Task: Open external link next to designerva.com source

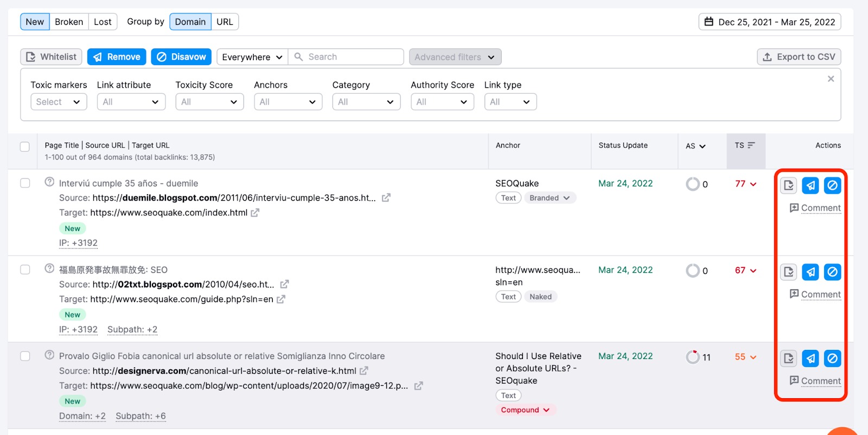Action: tap(364, 371)
